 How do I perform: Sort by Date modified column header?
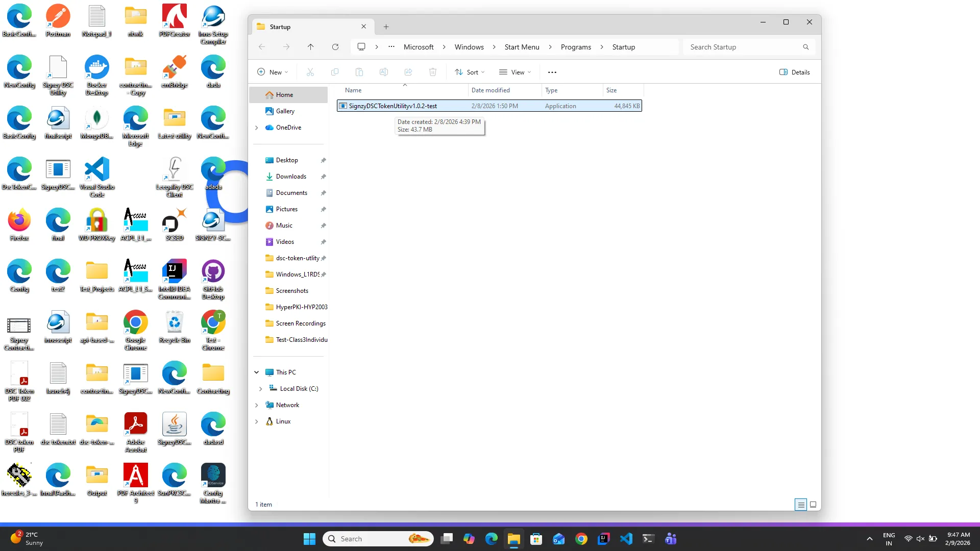504,90
